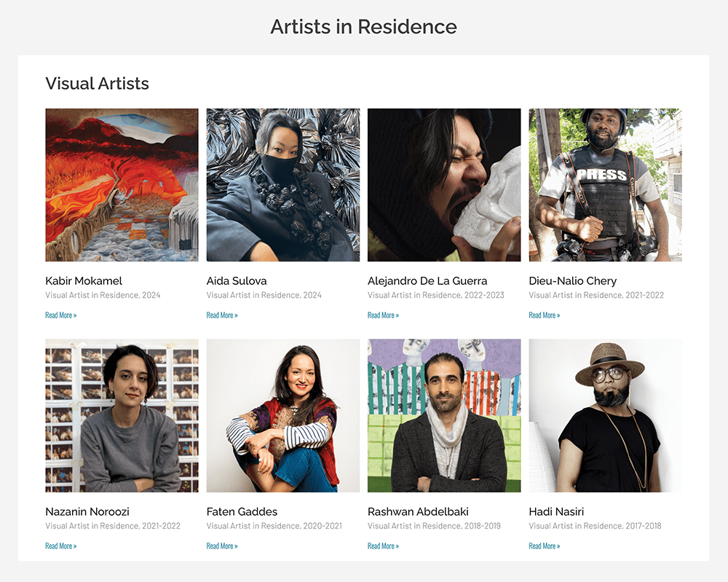Open Hadi Nasiri's portrait thumbnail
The width and height of the screenshot is (728, 582).
tap(605, 415)
